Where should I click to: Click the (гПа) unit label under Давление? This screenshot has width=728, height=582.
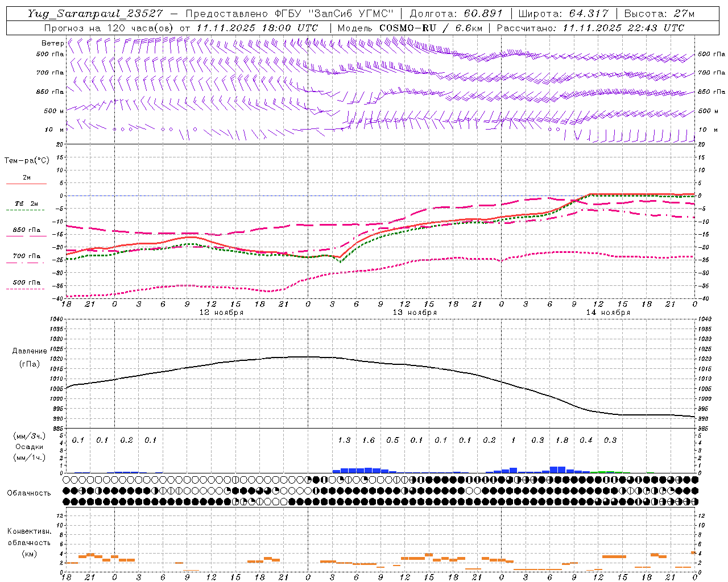coord(30,364)
